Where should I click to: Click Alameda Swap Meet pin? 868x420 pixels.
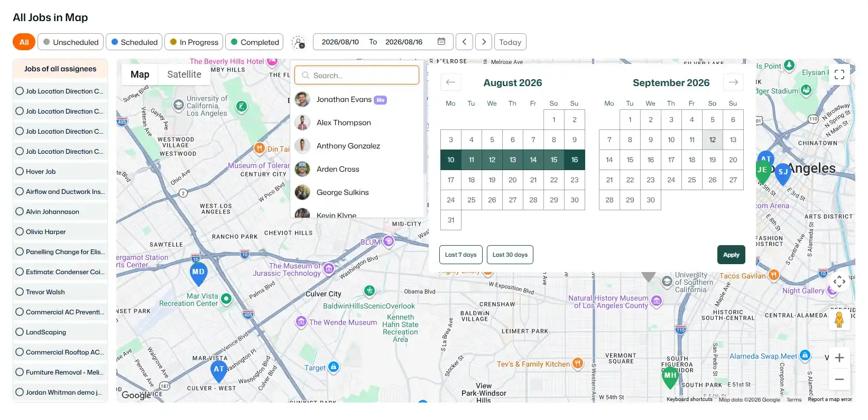(x=805, y=356)
